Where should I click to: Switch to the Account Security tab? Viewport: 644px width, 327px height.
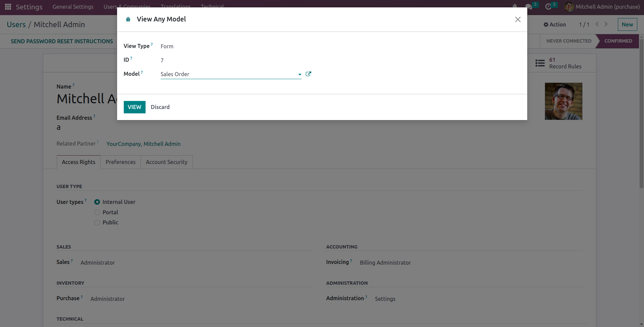166,162
